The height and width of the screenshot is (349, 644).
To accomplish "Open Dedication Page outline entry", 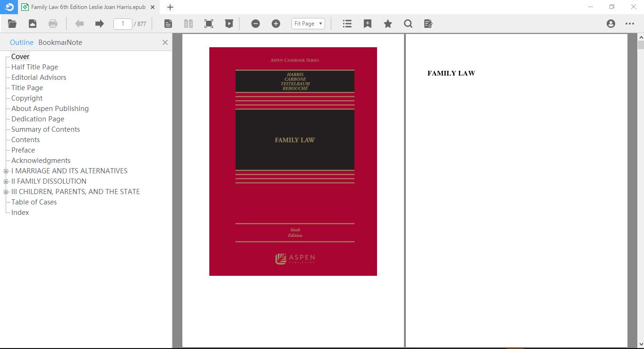I will [38, 119].
